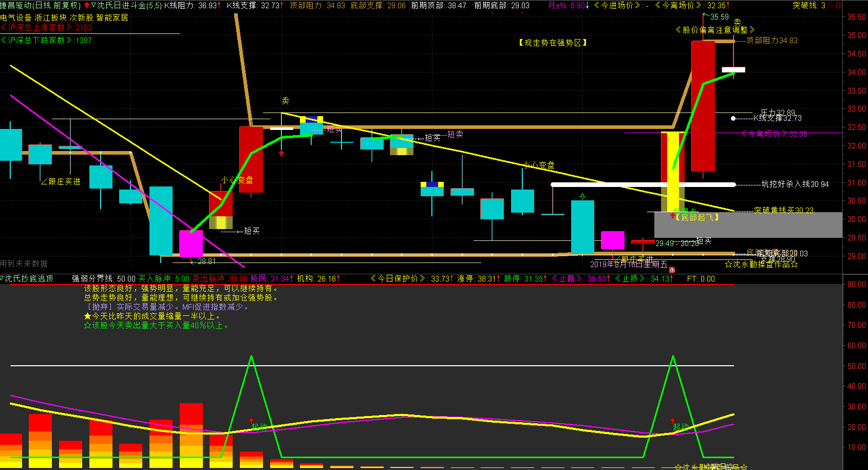Click 强弱分界线: 50.00 in the lower panel
This screenshot has height=470, width=868.
click(x=104, y=278)
